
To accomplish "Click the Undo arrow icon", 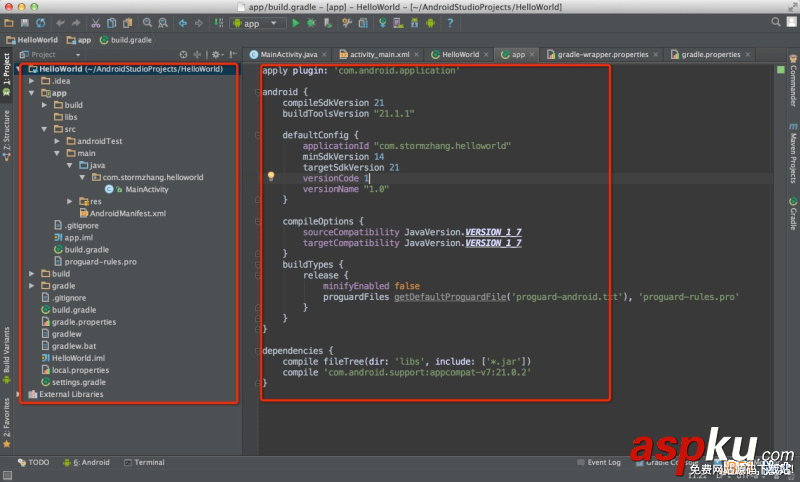I will pyautogui.click(x=60, y=23).
